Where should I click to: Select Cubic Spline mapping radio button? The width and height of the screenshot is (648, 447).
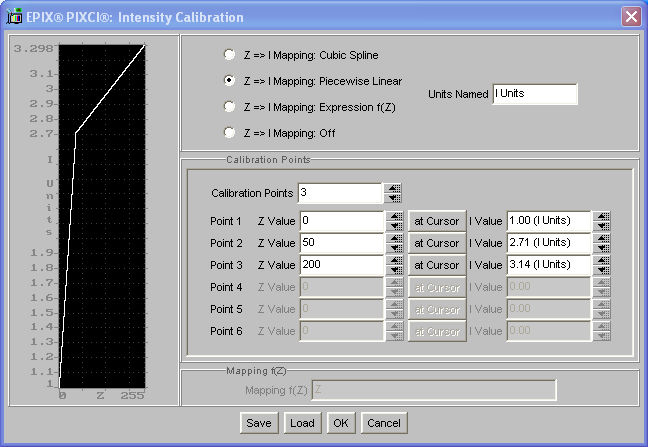pos(229,55)
